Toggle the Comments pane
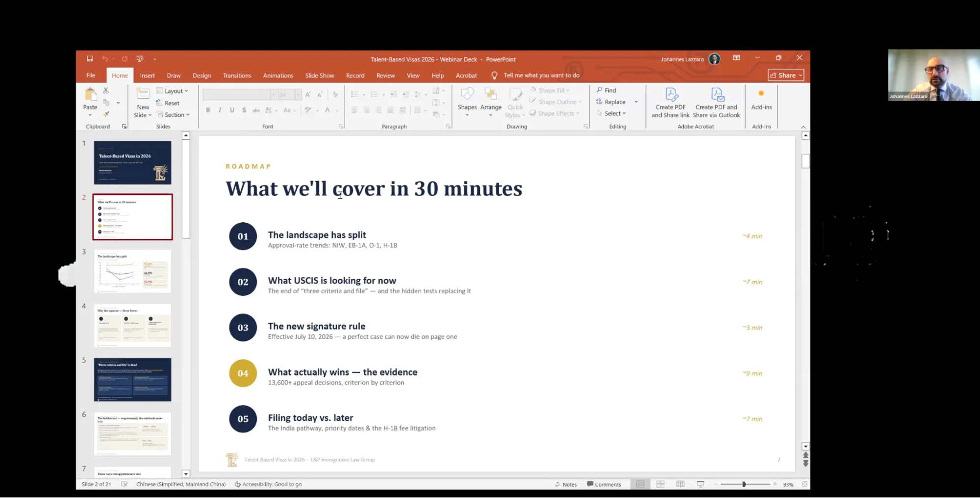This screenshot has width=980, height=498. (604, 484)
